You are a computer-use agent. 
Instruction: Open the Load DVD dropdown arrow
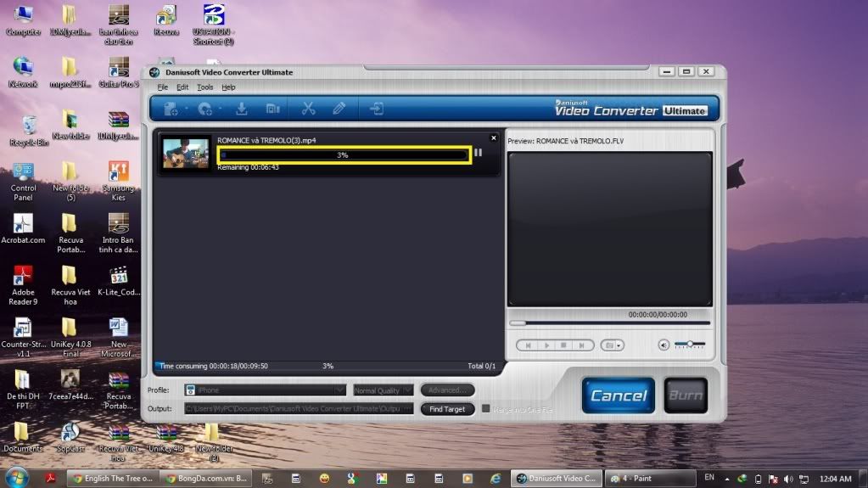click(221, 109)
